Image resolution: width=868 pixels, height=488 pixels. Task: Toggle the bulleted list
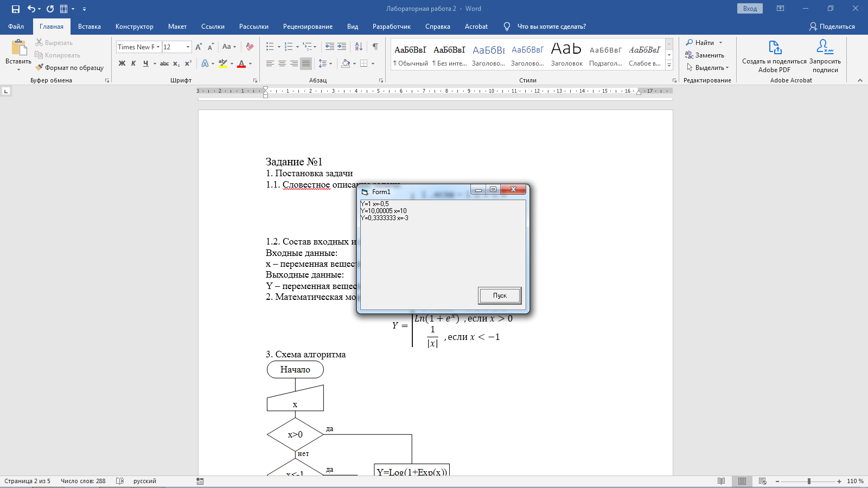(x=270, y=47)
